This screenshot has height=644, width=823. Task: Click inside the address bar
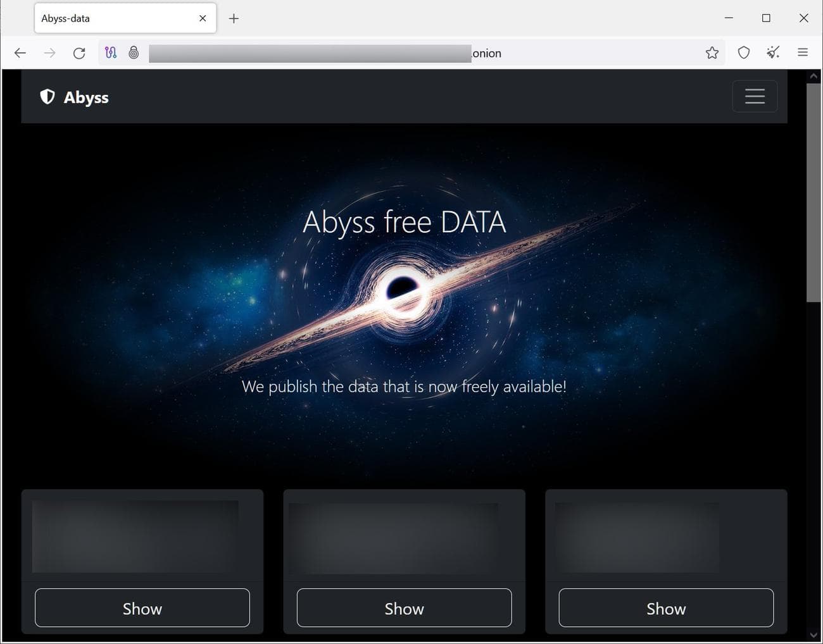click(380, 53)
